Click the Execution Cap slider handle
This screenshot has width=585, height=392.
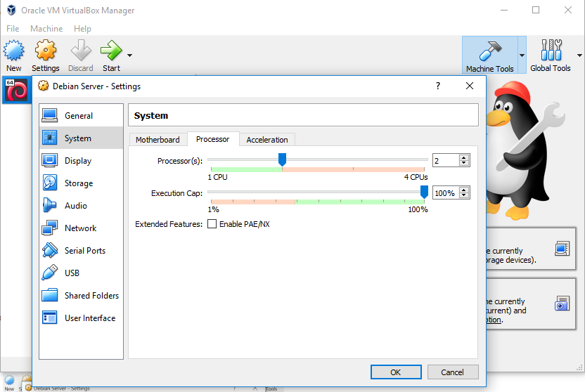[x=424, y=192]
